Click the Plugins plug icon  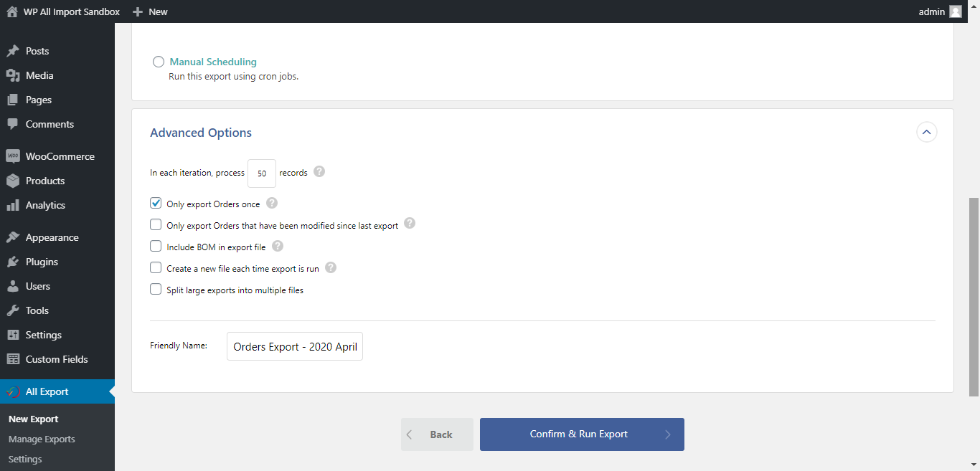point(13,262)
